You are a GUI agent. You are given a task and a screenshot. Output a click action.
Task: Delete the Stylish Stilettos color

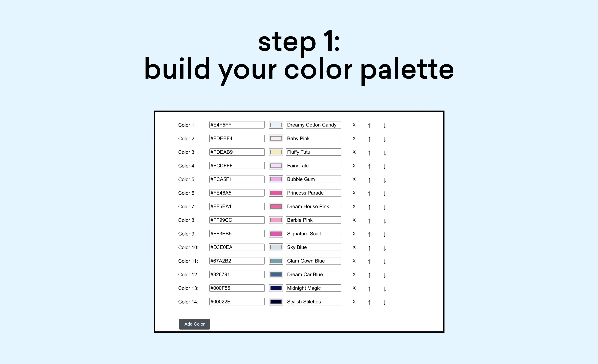coord(354,302)
